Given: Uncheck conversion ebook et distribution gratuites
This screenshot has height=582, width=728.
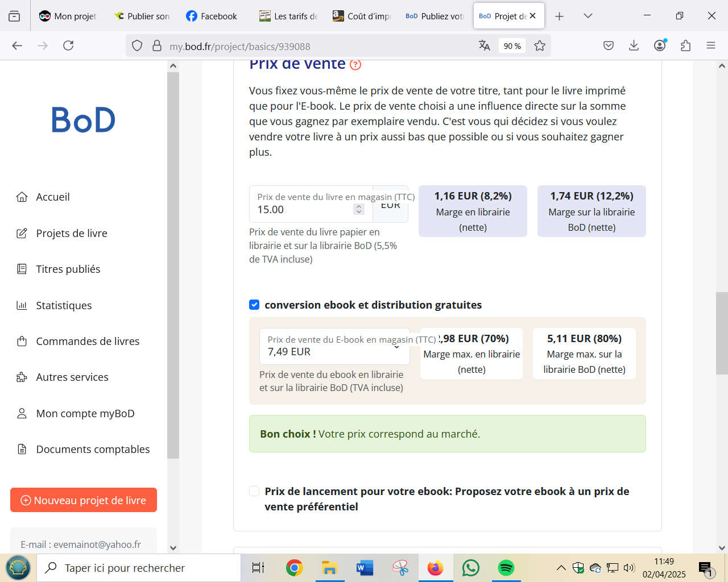Looking at the screenshot, I should point(254,305).
